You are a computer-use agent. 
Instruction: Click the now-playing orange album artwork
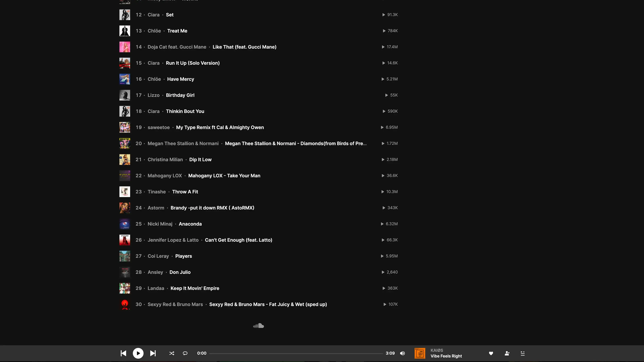420,353
